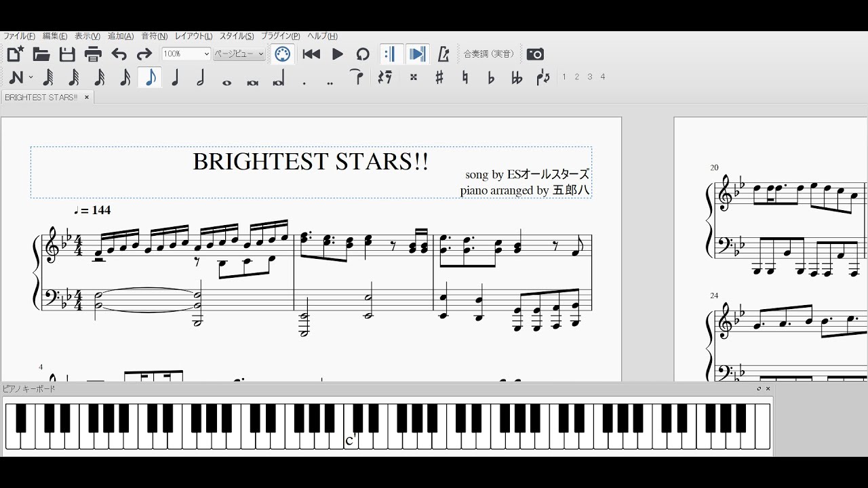Image resolution: width=868 pixels, height=488 pixels.
Task: Select the composer text song by ES
Action: tap(527, 175)
